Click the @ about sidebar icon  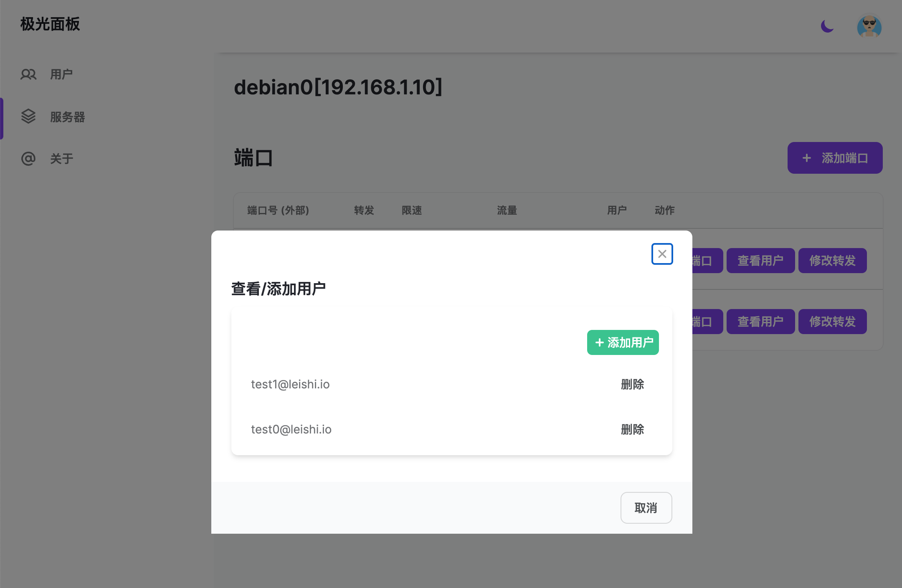pyautogui.click(x=28, y=159)
